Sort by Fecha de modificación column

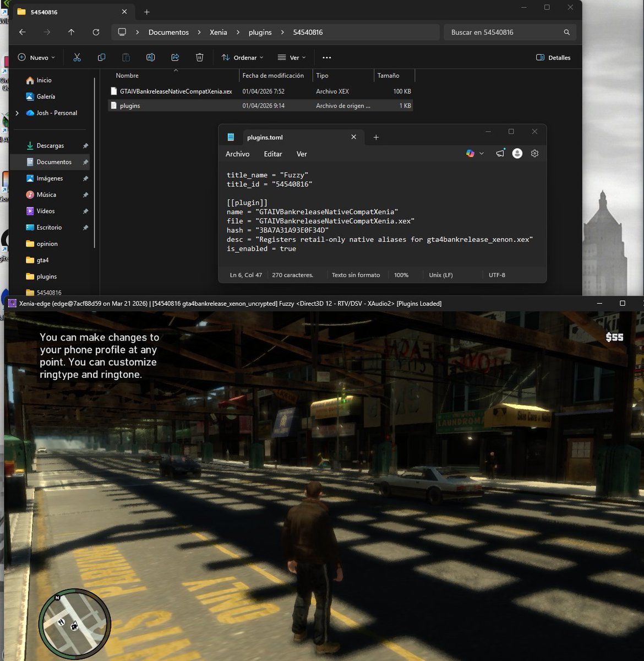pos(276,75)
